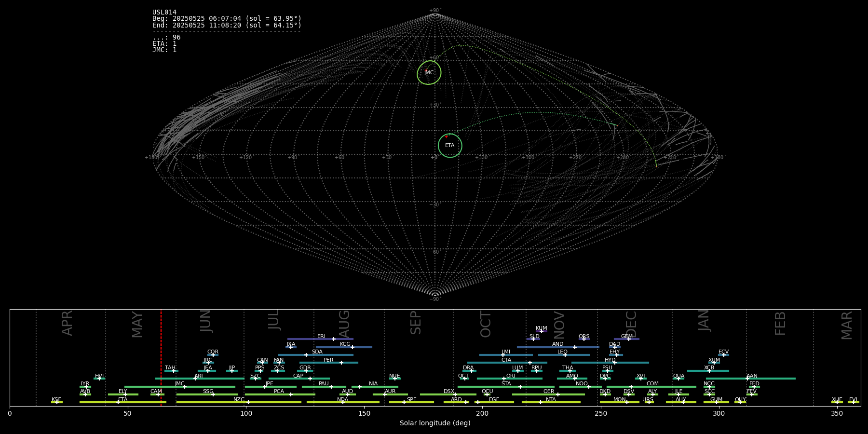Screen dimensions: 868x434
Task: Click the AAN shower bar in timeline
Action: [x=751, y=379]
